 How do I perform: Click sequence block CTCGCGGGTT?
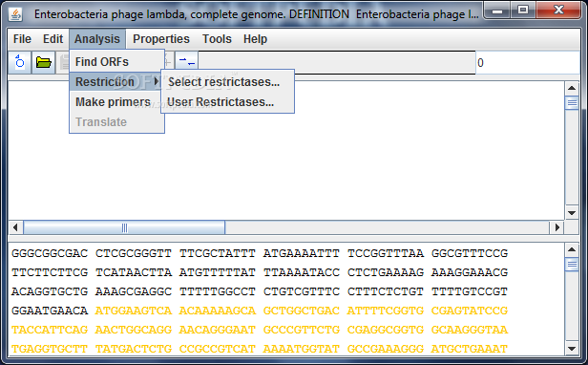[x=134, y=253]
